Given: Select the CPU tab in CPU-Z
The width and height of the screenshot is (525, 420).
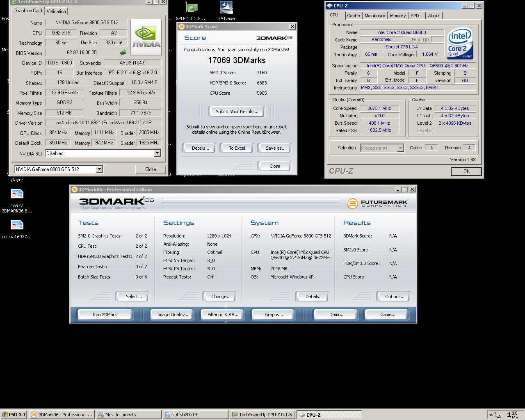Looking at the screenshot, I should 334,15.
